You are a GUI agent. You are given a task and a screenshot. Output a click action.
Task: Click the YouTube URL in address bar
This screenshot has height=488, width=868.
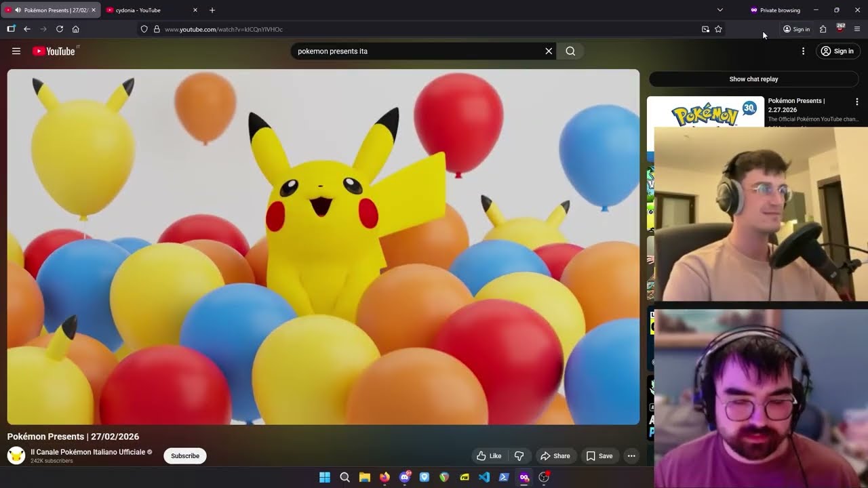(224, 29)
